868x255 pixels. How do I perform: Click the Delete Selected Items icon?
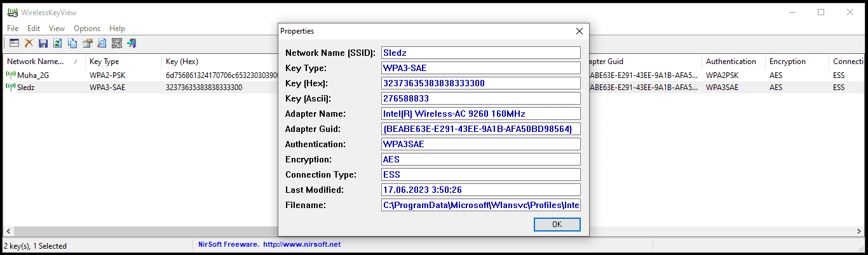29,43
